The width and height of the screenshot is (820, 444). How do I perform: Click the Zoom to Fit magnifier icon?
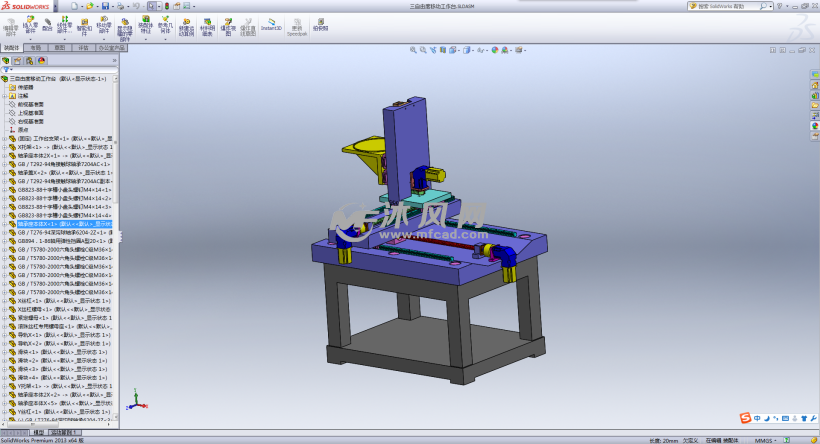412,49
